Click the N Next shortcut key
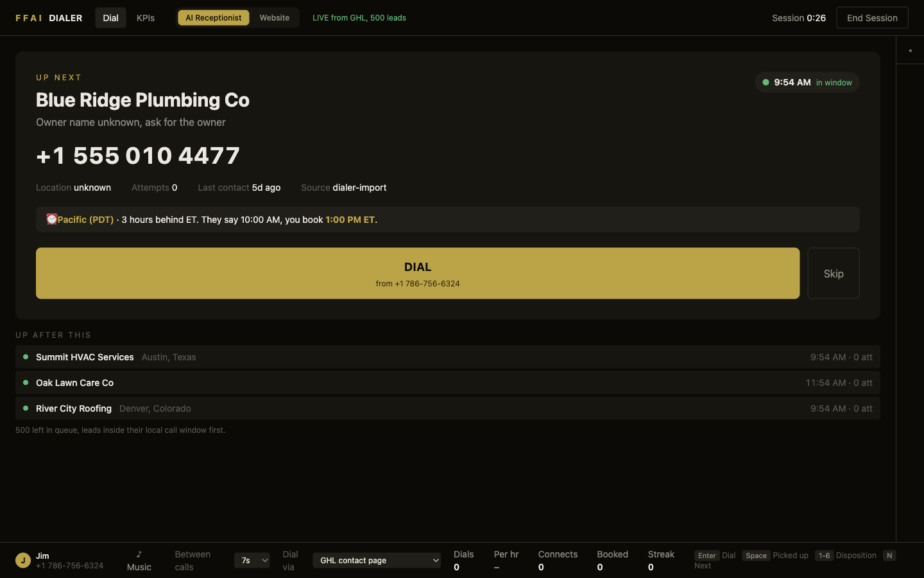Screen dimensions: 924x578 pos(889,556)
